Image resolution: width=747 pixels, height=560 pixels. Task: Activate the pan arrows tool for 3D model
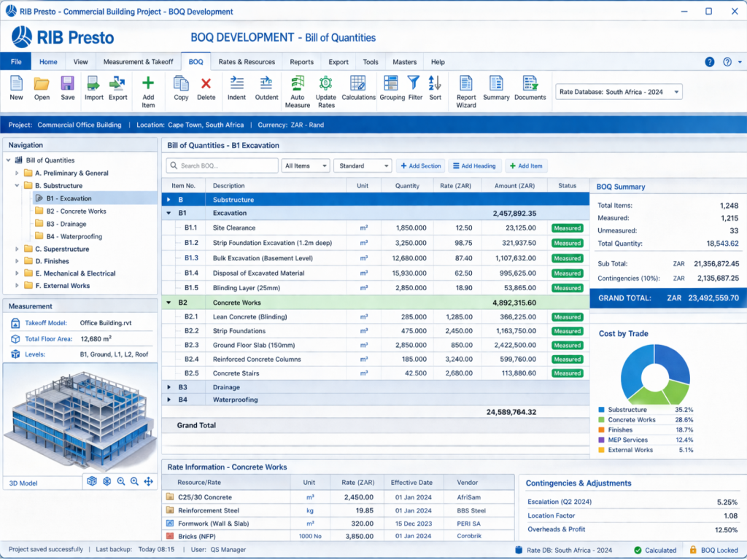pyautogui.click(x=149, y=481)
